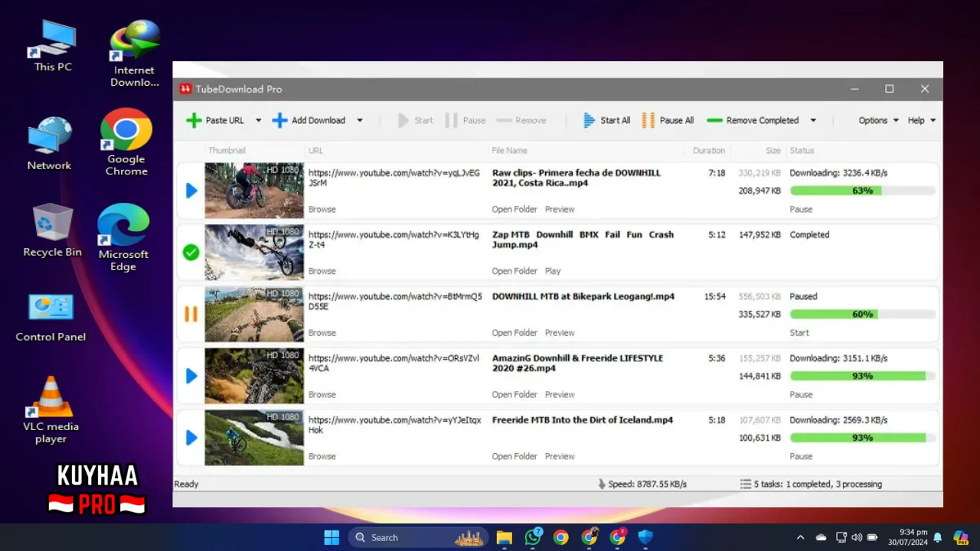The image size is (980, 551).
Task: Open the Bikepark Leogang video thumbnail
Action: [254, 314]
